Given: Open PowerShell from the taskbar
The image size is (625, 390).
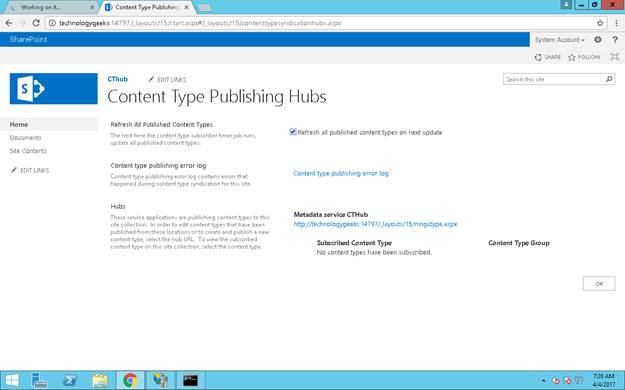Looking at the screenshot, I should [70, 380].
